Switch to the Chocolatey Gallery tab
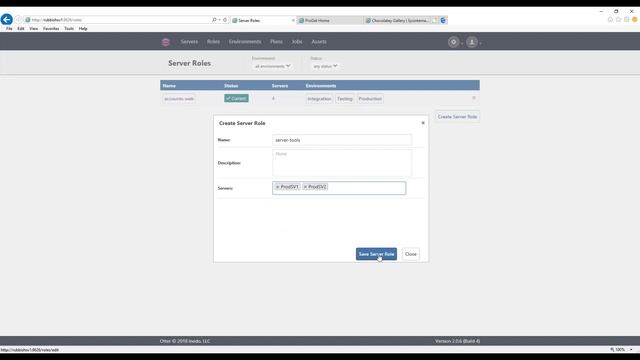The height and width of the screenshot is (360, 640). pyautogui.click(x=398, y=20)
